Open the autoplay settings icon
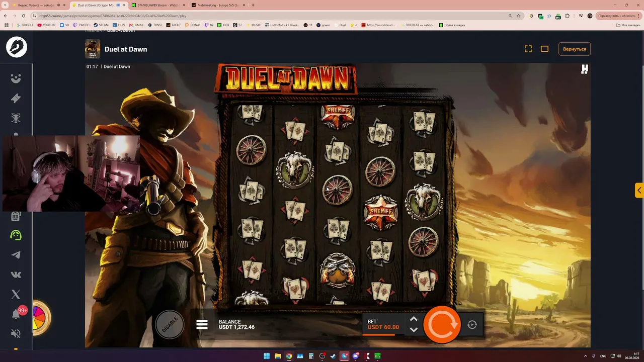Screen dimensions: 644x362 (x=472, y=325)
